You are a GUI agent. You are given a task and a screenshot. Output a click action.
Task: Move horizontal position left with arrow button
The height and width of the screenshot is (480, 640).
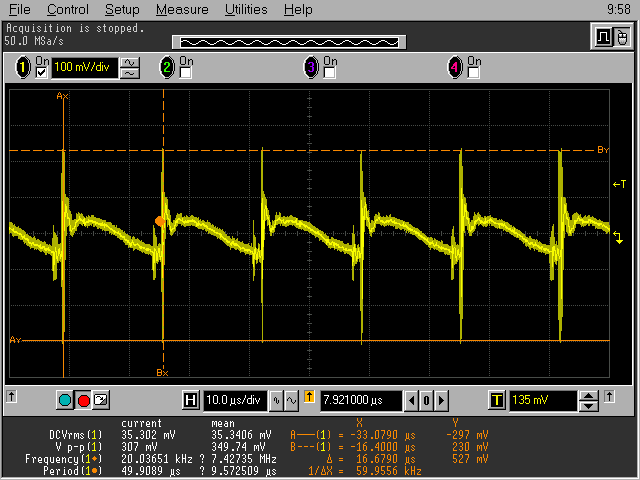click(x=411, y=400)
